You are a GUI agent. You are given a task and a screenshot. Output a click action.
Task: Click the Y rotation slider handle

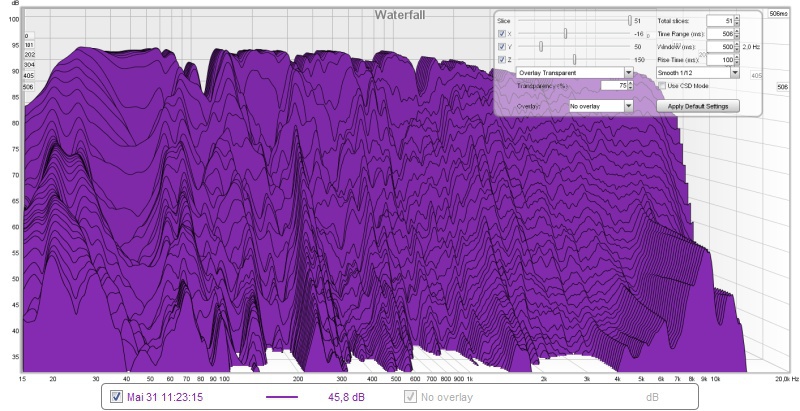541,46
